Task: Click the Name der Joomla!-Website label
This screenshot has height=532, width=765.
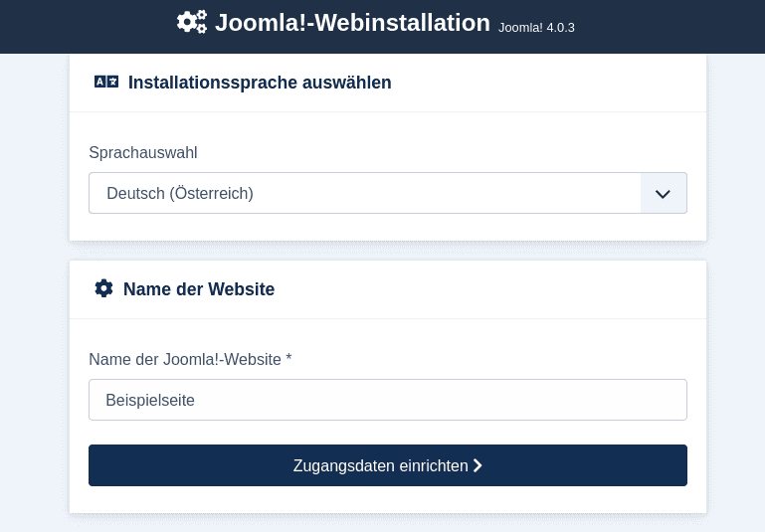Action: [184, 359]
